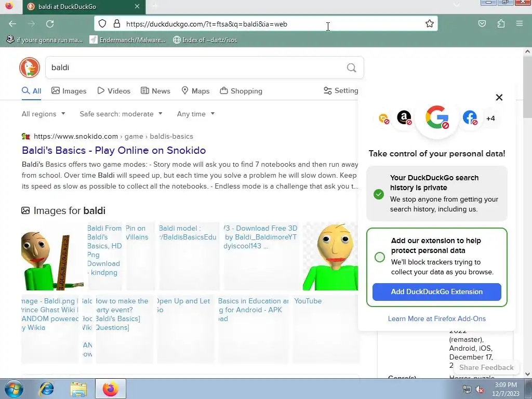Click the network tray icon
Screen dimensions: 532x399
467,390
